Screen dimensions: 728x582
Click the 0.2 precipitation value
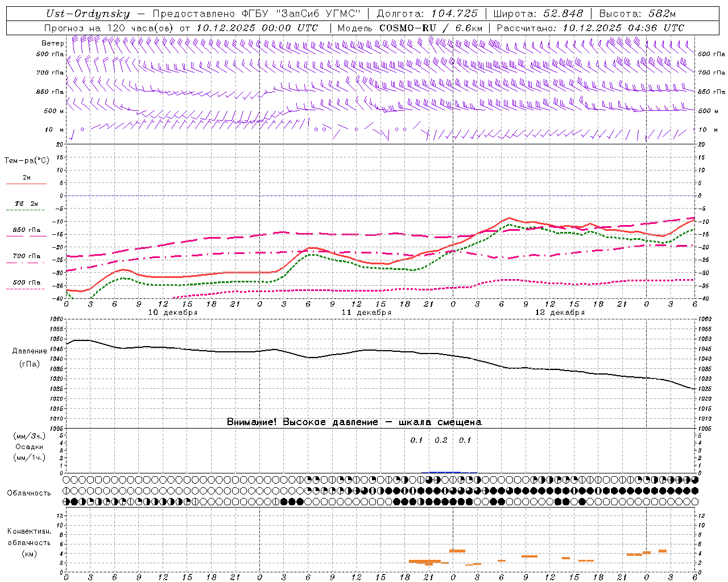(441, 440)
